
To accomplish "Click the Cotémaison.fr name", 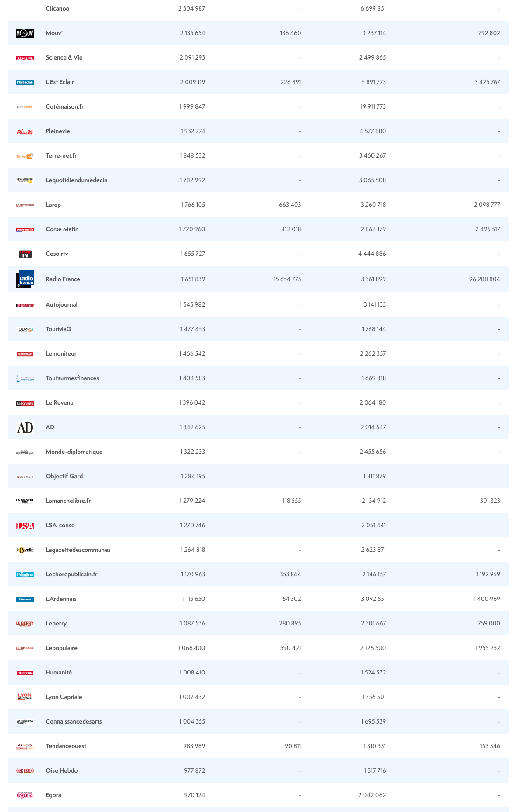I will point(64,106).
